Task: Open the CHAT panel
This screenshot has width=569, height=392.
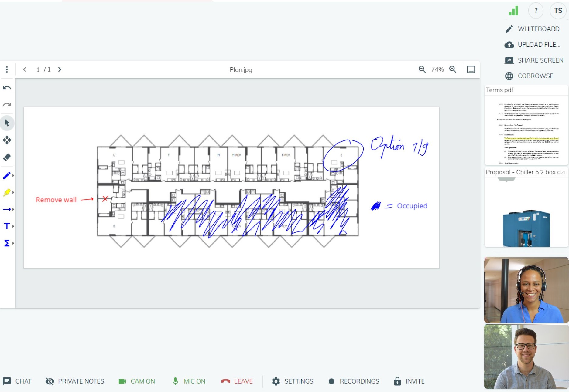Action: click(17, 381)
